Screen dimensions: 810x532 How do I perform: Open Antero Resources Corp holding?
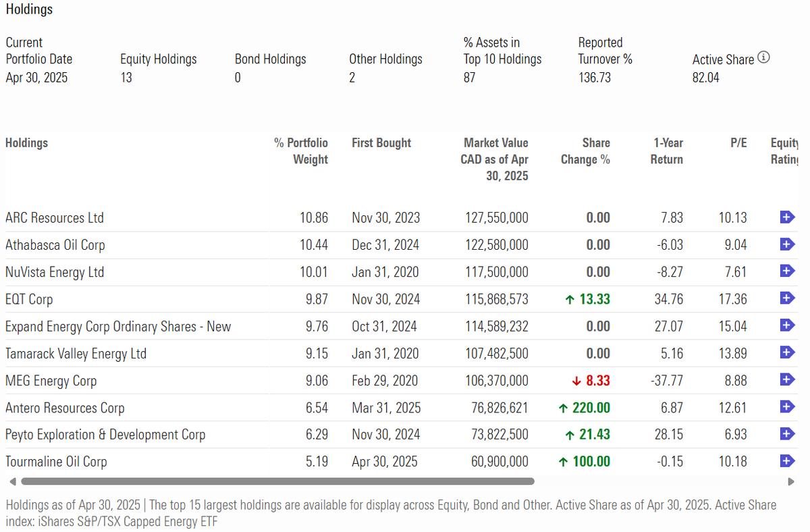coord(65,408)
